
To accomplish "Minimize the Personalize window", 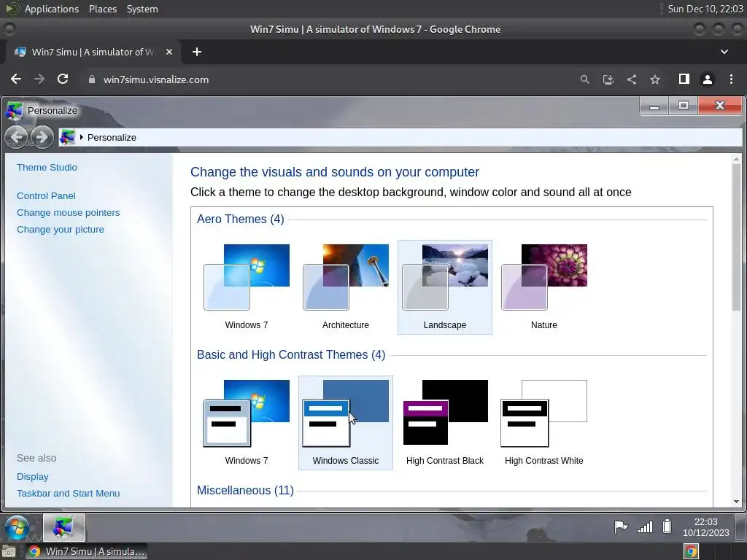I will (x=654, y=106).
